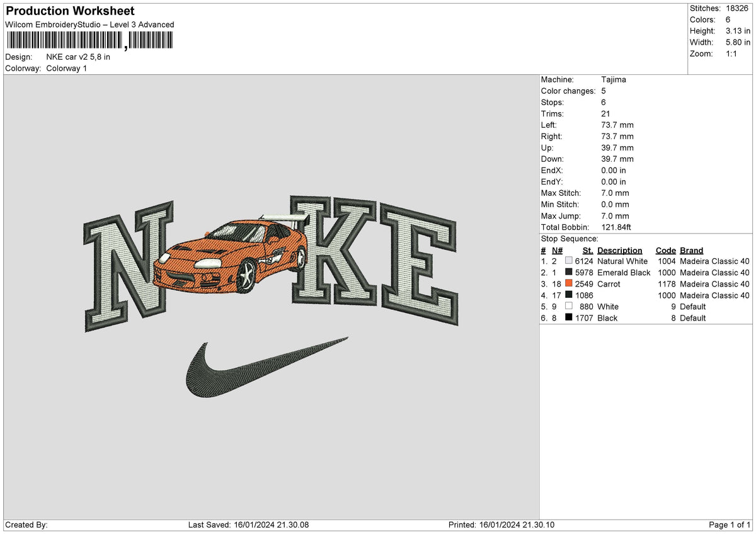Click the 'Left:' row value '73.7 mm'
The image size is (756, 534).
(x=617, y=125)
